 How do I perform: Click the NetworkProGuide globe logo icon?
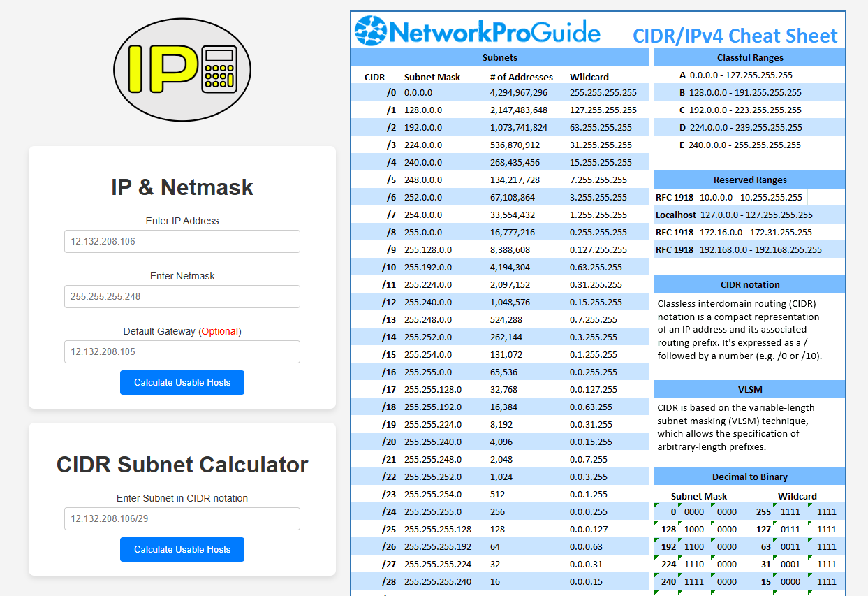(x=370, y=31)
